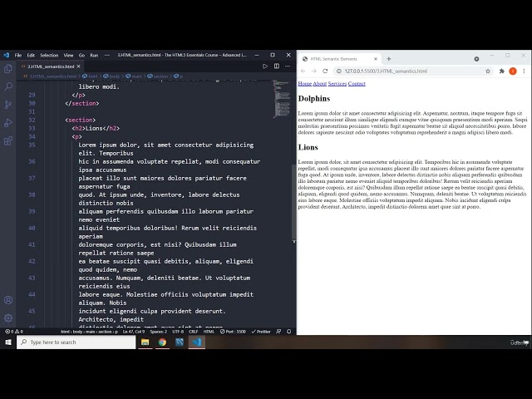View site information icon
532x399 pixels.
338,71
